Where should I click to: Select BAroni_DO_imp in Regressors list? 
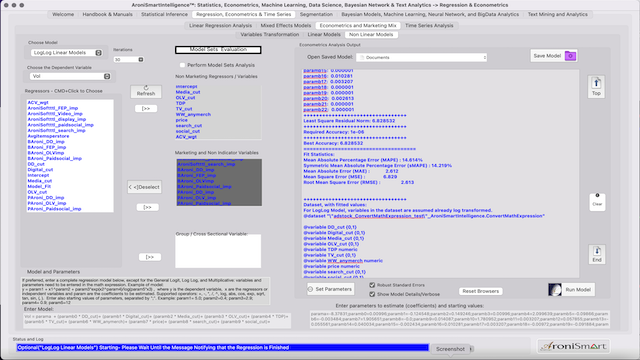coord(46,142)
